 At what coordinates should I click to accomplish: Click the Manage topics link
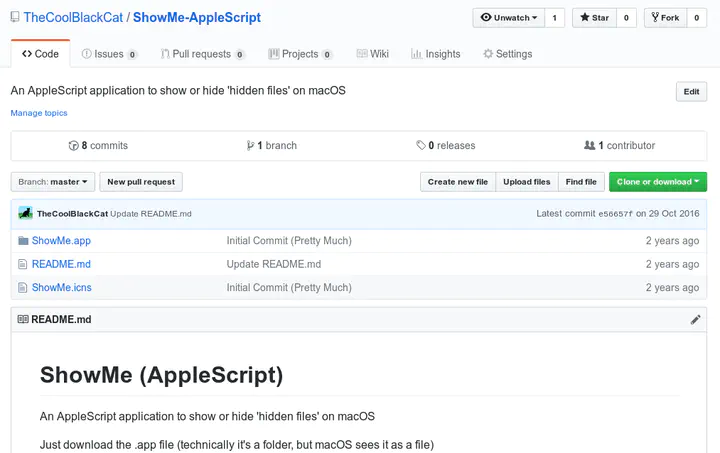point(39,113)
